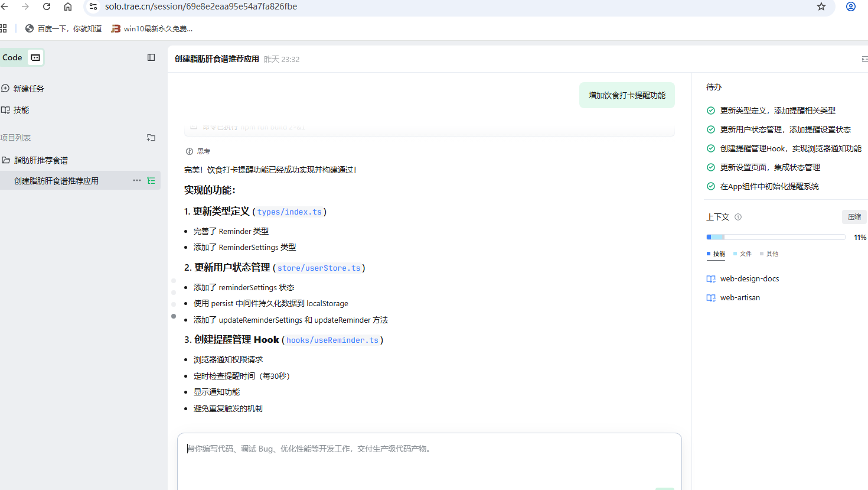Click the info icon next to 上下文

[738, 217]
